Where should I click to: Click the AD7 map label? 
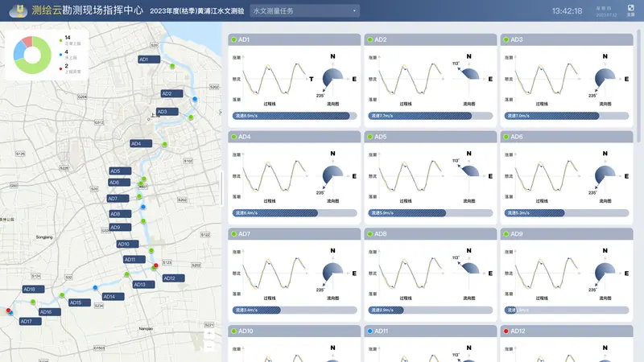coord(118,199)
